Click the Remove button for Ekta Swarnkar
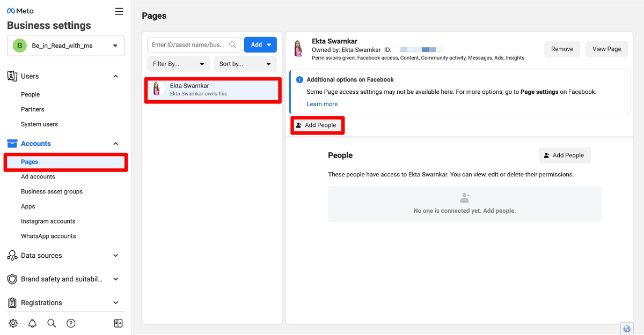644x335 pixels. click(562, 49)
